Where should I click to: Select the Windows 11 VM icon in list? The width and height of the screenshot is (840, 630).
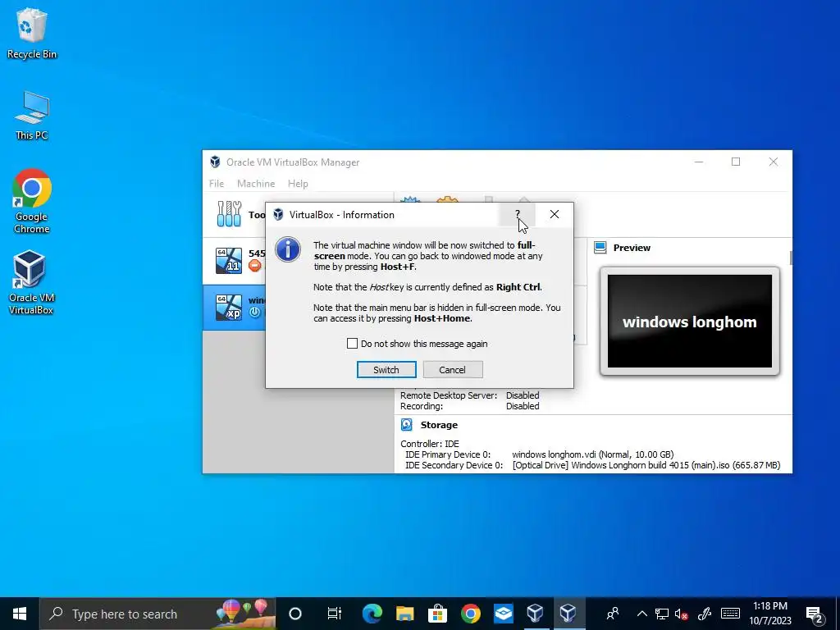[x=229, y=260]
